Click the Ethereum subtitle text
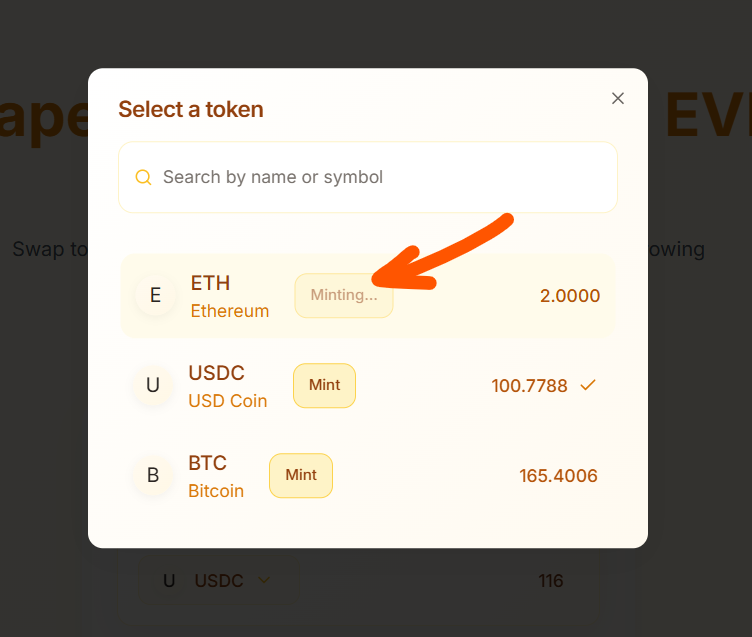This screenshot has height=637, width=752. (230, 311)
